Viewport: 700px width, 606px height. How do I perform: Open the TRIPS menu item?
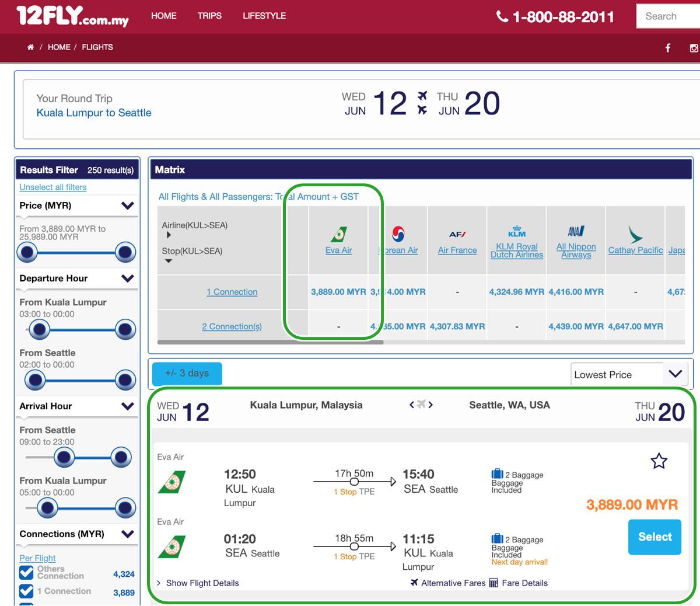[x=209, y=16]
